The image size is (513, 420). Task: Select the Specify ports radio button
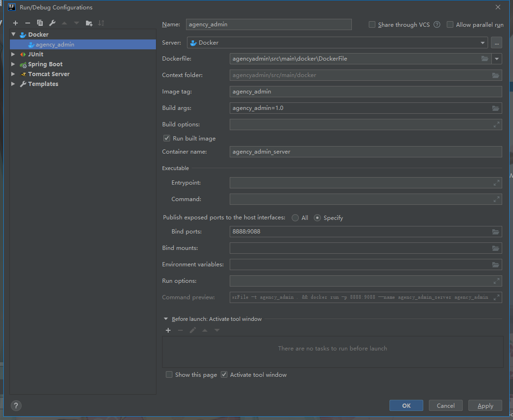click(x=317, y=218)
